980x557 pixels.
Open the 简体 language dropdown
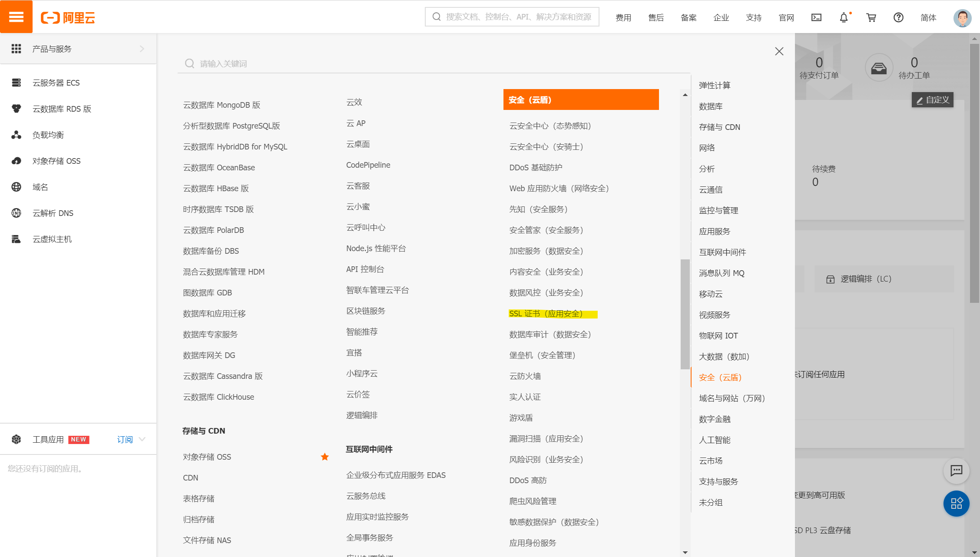point(928,17)
